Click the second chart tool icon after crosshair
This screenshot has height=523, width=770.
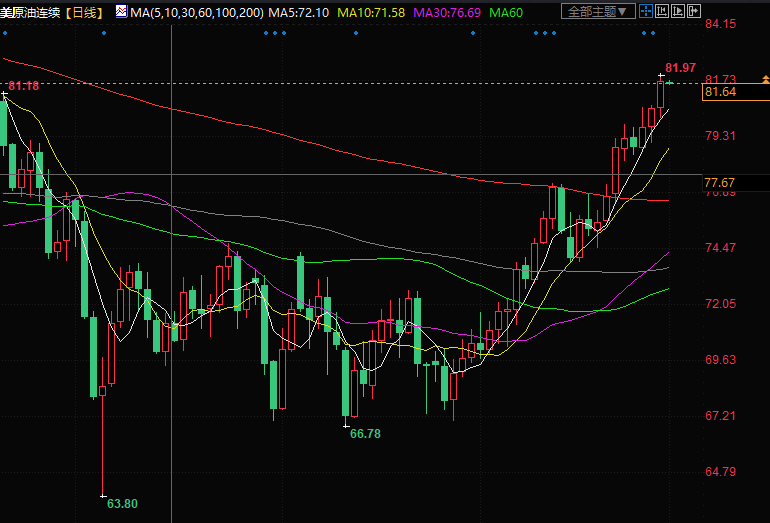click(x=662, y=11)
